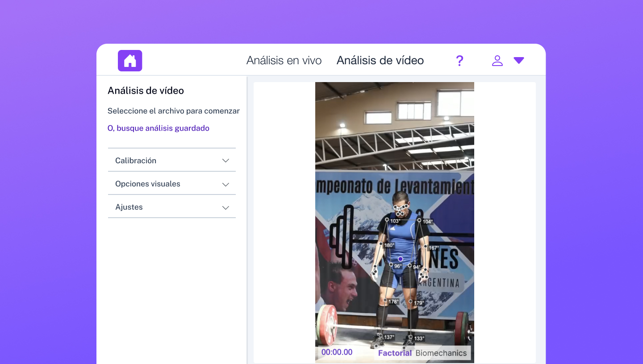Click the 96° hip joint marker

pyautogui.click(x=391, y=265)
